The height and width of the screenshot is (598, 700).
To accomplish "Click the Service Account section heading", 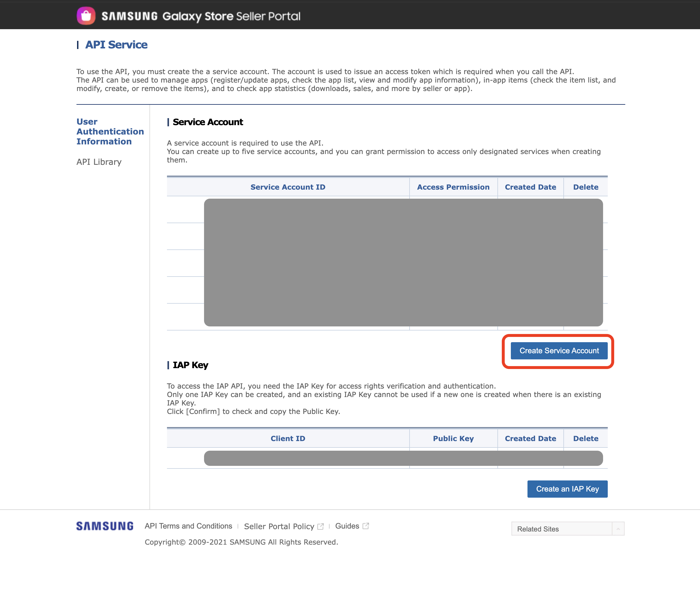I will [x=208, y=122].
